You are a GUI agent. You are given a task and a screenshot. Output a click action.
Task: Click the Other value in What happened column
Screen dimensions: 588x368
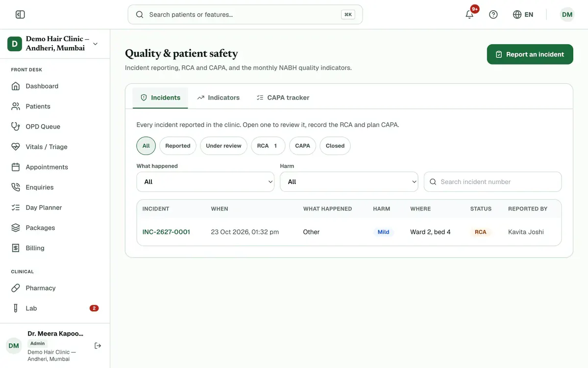[x=311, y=232]
